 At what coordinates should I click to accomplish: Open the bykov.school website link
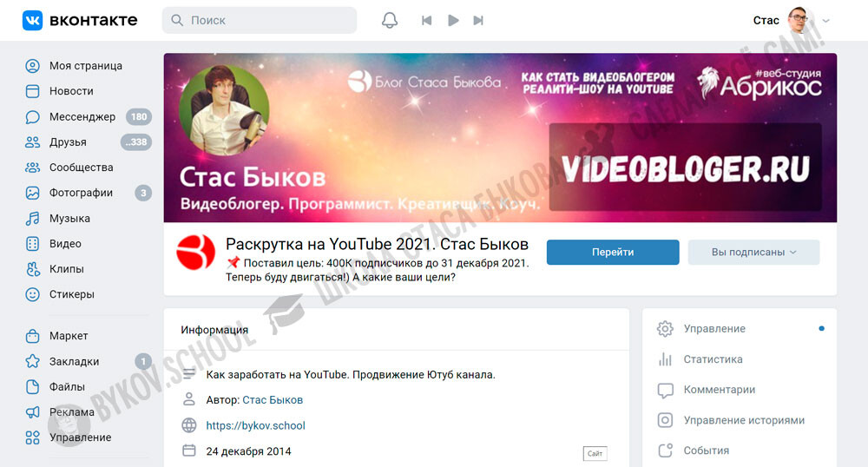coord(255,425)
